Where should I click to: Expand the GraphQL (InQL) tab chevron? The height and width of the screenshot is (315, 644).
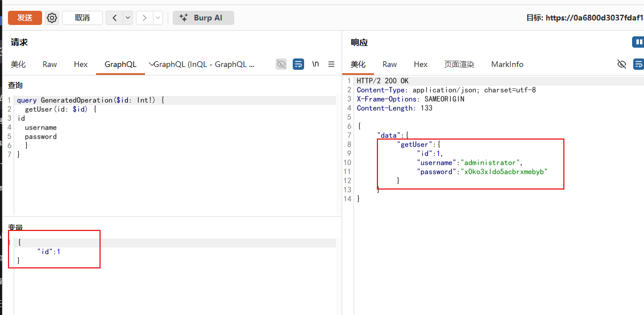[151, 64]
